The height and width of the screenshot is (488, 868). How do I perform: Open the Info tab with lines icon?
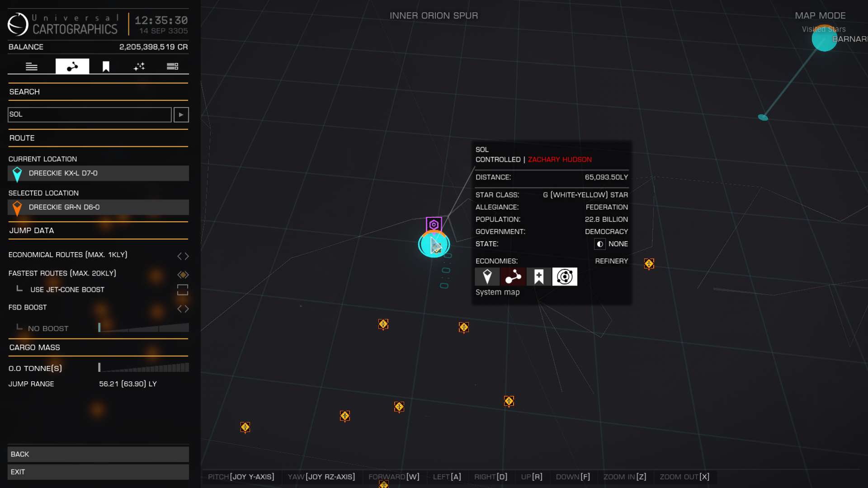coord(32,66)
